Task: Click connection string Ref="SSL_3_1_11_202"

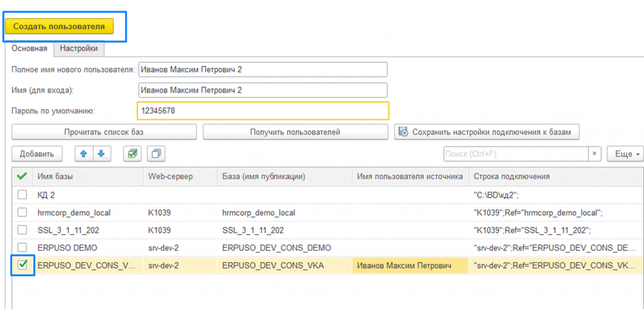Action: click(556, 230)
